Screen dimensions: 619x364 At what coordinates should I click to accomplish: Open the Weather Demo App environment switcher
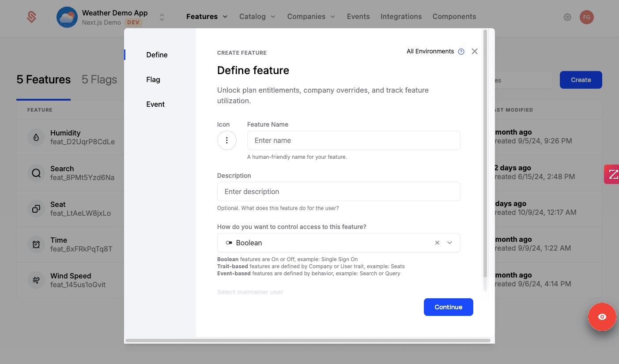click(x=162, y=17)
